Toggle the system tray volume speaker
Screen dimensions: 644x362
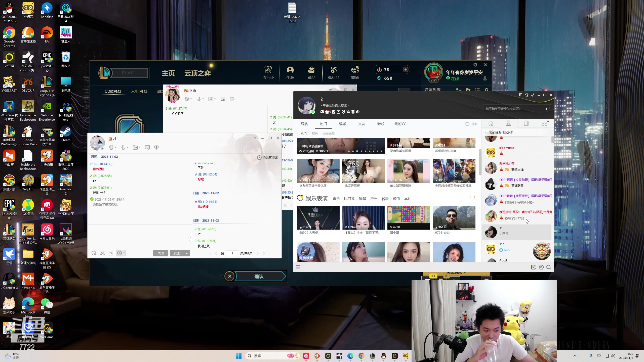613,356
